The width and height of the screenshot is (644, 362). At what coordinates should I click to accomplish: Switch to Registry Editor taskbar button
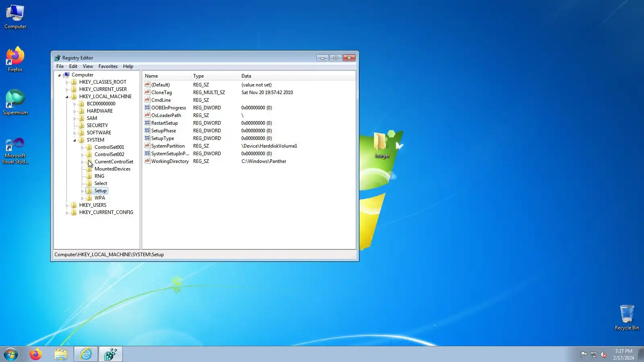click(111, 354)
